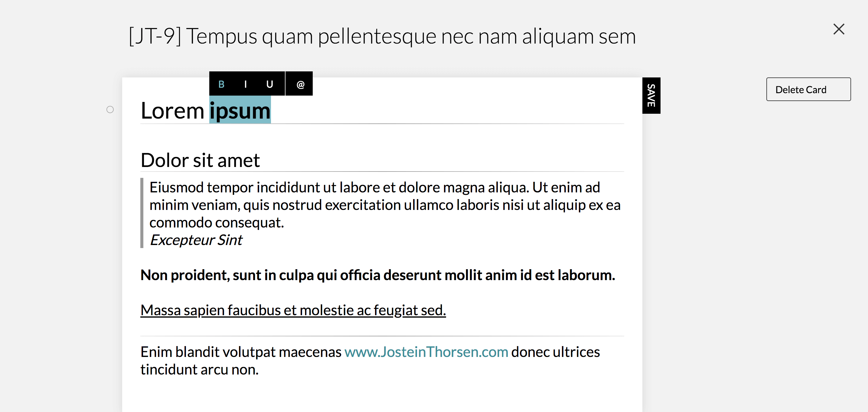Click the Dolor sit amet heading
The height and width of the screenshot is (412, 868).
pyautogui.click(x=200, y=160)
